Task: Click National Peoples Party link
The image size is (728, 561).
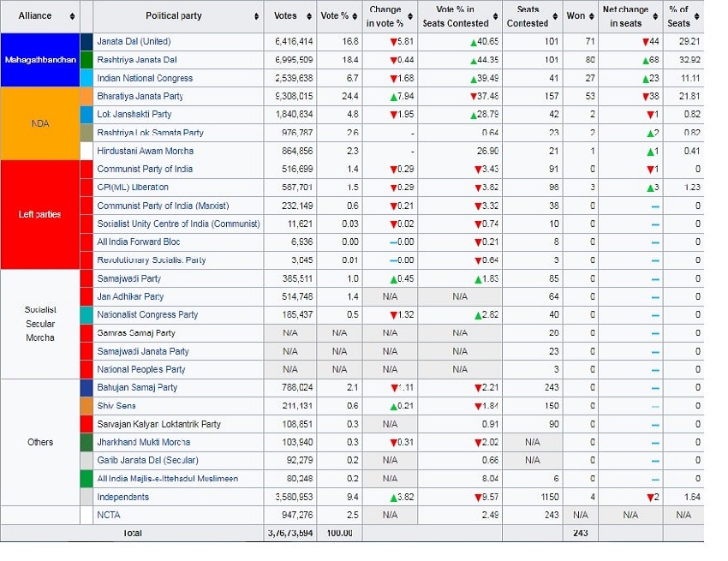Action: pos(141,370)
